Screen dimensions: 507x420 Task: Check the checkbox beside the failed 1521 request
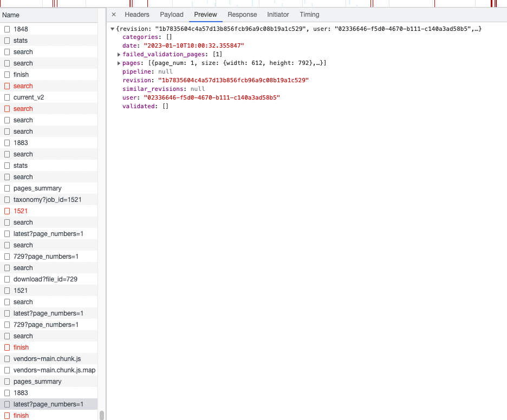click(6, 211)
